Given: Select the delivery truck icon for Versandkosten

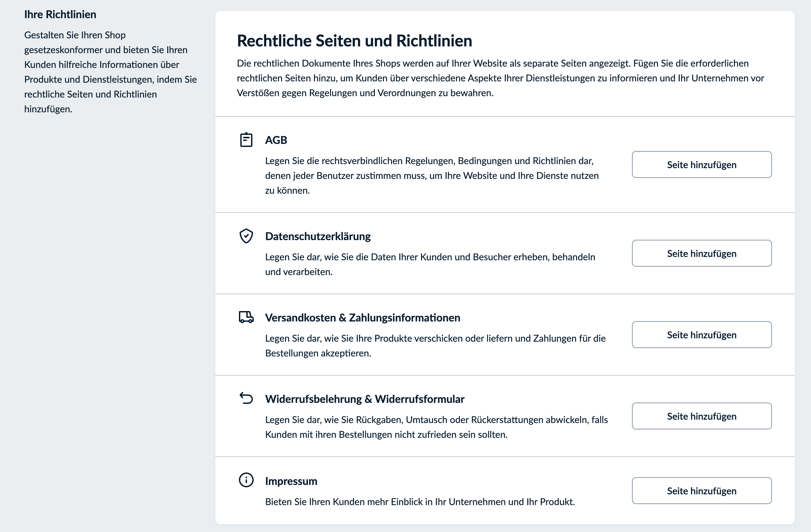Looking at the screenshot, I should tap(246, 317).
